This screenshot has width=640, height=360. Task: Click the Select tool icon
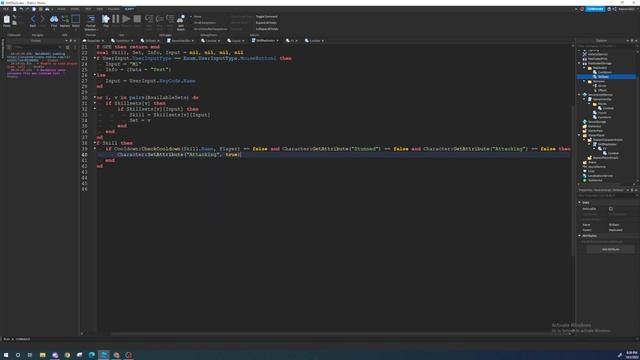76,19
